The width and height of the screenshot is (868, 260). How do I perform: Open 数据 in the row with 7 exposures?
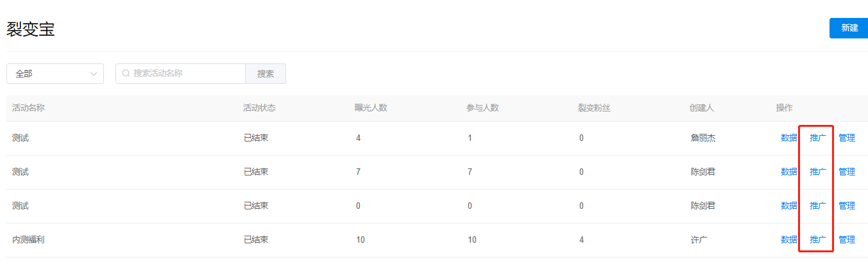coord(789,172)
